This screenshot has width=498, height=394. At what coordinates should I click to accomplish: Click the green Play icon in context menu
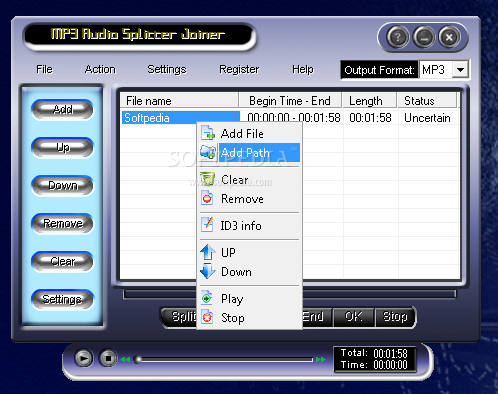[207, 298]
